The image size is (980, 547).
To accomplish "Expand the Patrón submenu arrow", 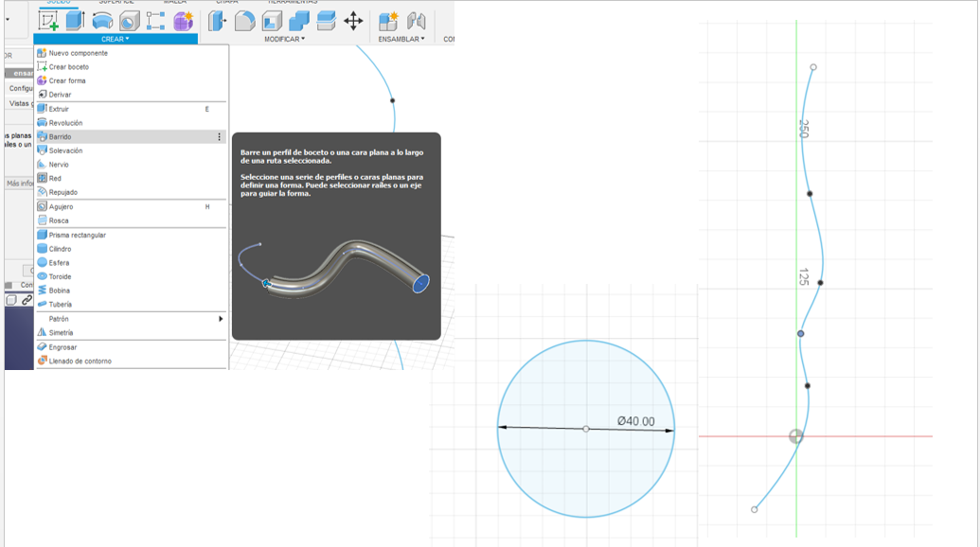I will 221,319.
